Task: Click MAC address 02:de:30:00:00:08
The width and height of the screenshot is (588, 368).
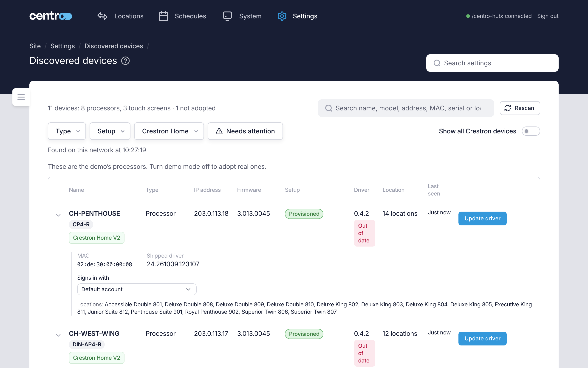Action: point(105,264)
